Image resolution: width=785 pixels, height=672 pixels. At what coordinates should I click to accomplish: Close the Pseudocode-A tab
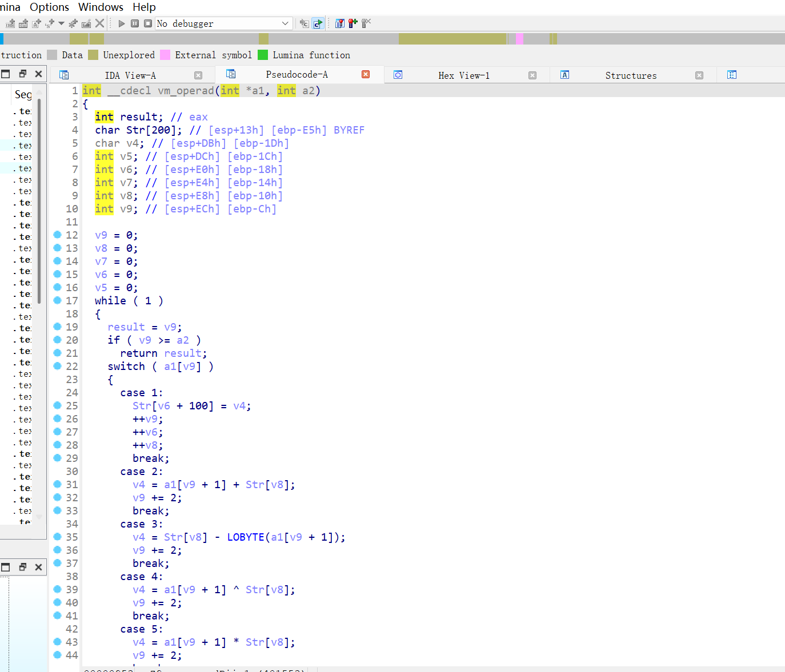[366, 74]
